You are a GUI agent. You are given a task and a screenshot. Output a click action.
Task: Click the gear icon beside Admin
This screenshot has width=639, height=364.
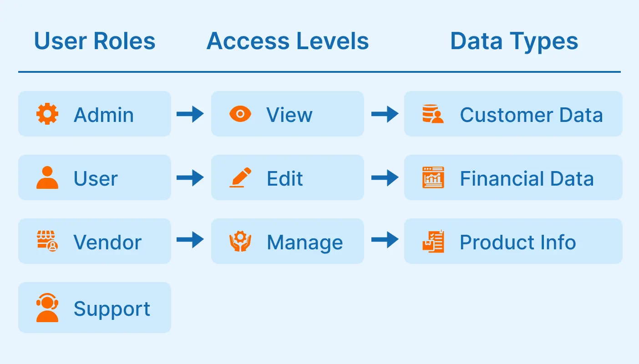[x=47, y=114]
